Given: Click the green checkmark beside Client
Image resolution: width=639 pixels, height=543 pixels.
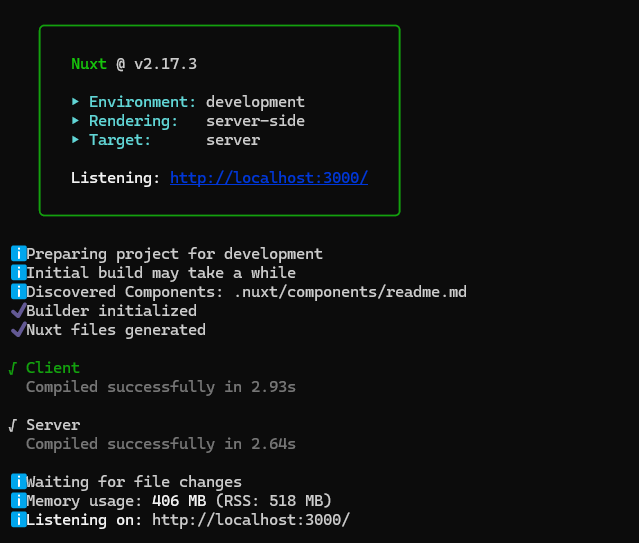Looking at the screenshot, I should (x=13, y=368).
